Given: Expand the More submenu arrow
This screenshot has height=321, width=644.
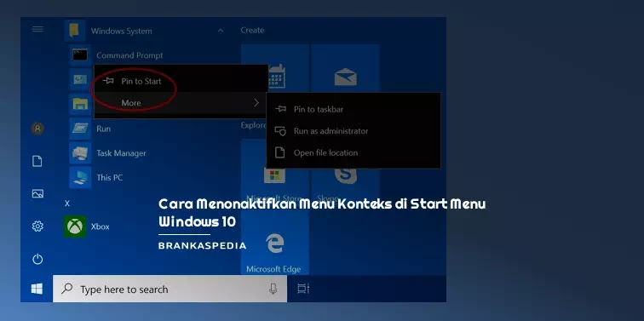Looking at the screenshot, I should tap(256, 103).
